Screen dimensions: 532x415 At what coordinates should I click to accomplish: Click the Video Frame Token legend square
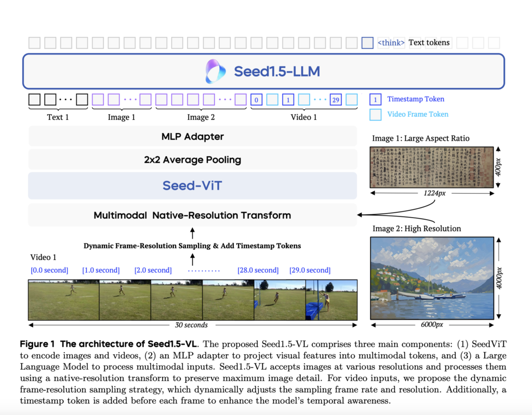pyautogui.click(x=375, y=114)
